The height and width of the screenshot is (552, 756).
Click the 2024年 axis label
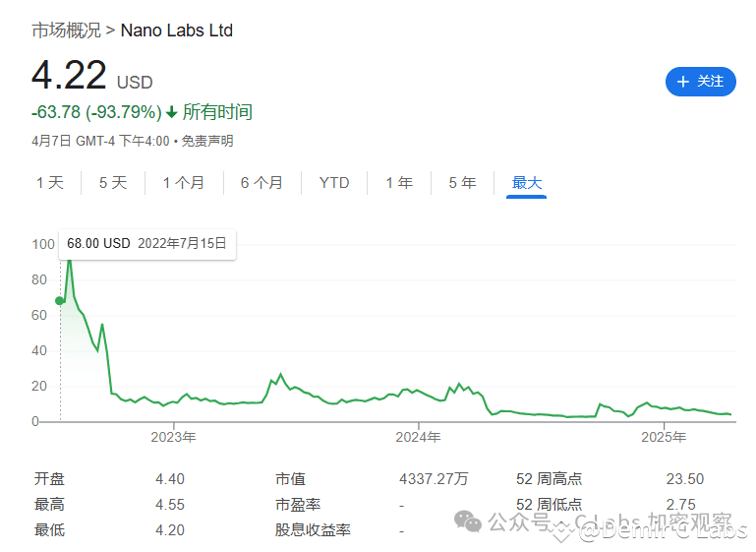(418, 437)
